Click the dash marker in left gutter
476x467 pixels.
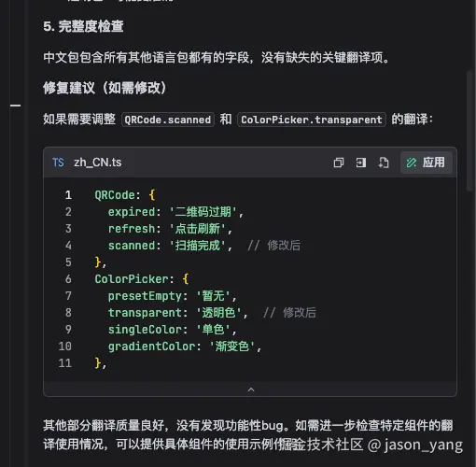pyautogui.click(x=16, y=106)
